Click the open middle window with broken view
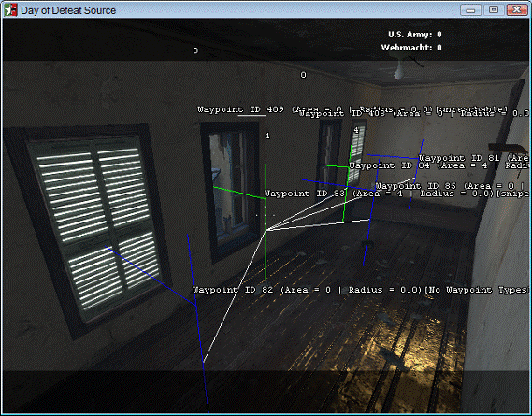532x416 pixels. coord(231,190)
